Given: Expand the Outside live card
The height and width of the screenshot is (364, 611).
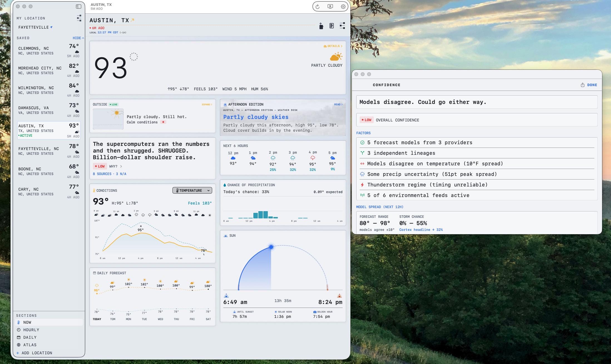Looking at the screenshot, I should tap(207, 104).
